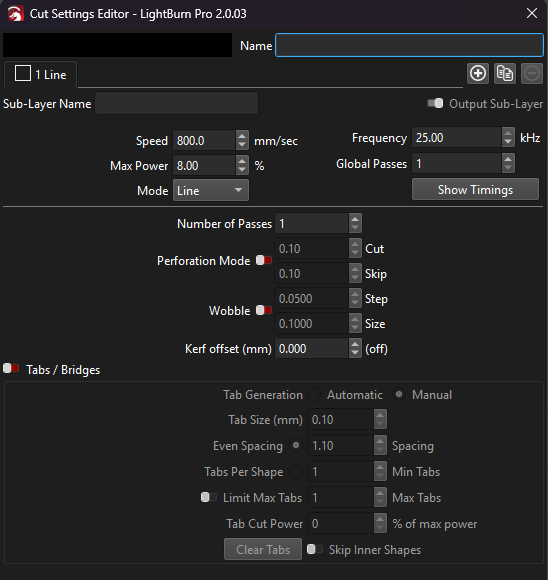Click the Tab Size stepper arrows
The width and height of the screenshot is (548, 580).
coord(380,419)
